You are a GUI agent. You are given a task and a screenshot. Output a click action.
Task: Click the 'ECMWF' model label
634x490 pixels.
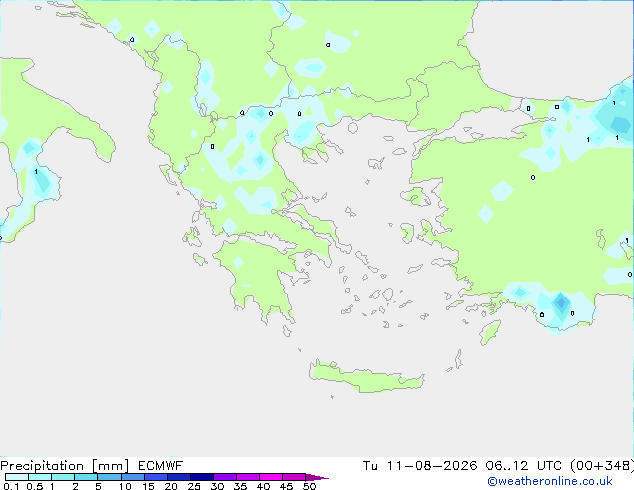pos(161,466)
